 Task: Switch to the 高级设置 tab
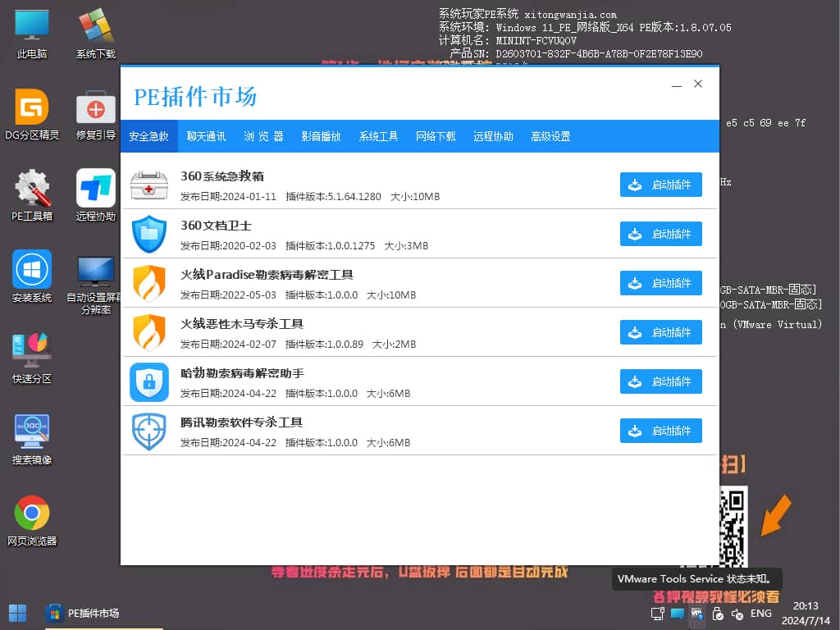pos(550,136)
